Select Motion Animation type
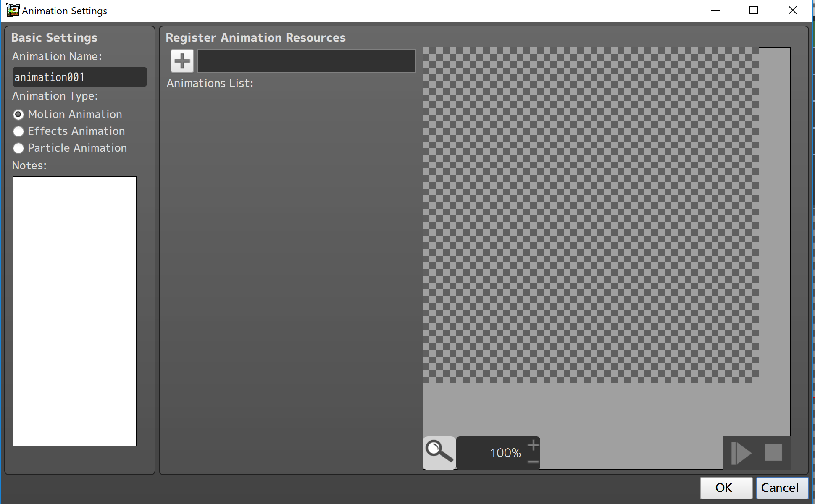The width and height of the screenshot is (815, 504). click(18, 115)
